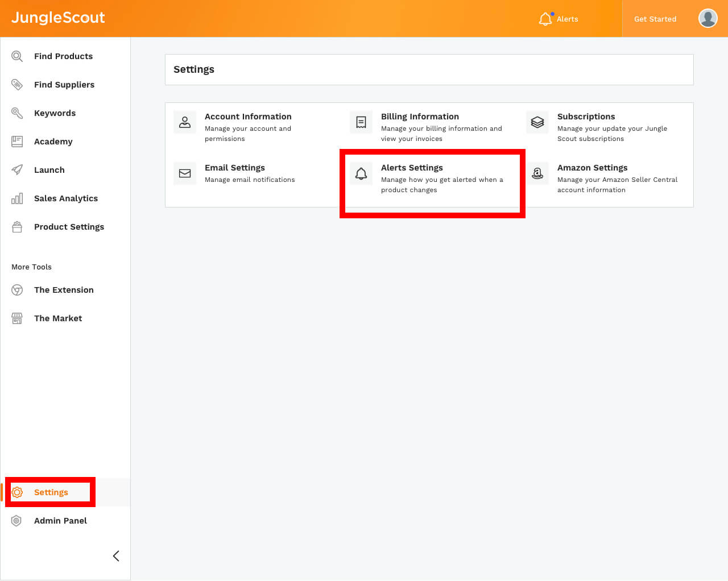Click the Launch paper plane icon

click(x=17, y=170)
